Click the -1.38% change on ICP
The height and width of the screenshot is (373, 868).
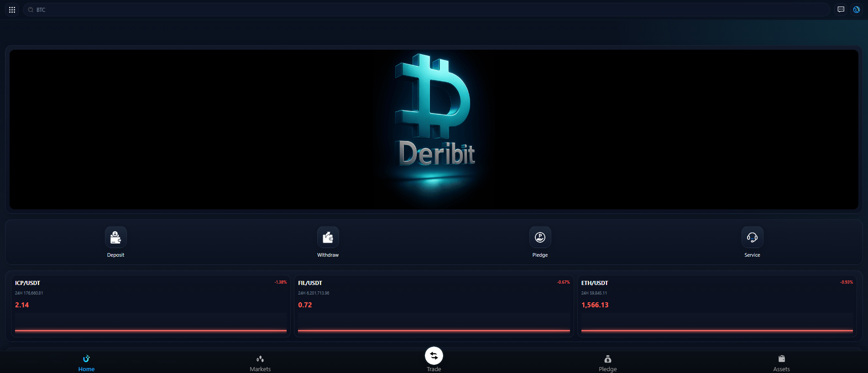pyautogui.click(x=281, y=282)
